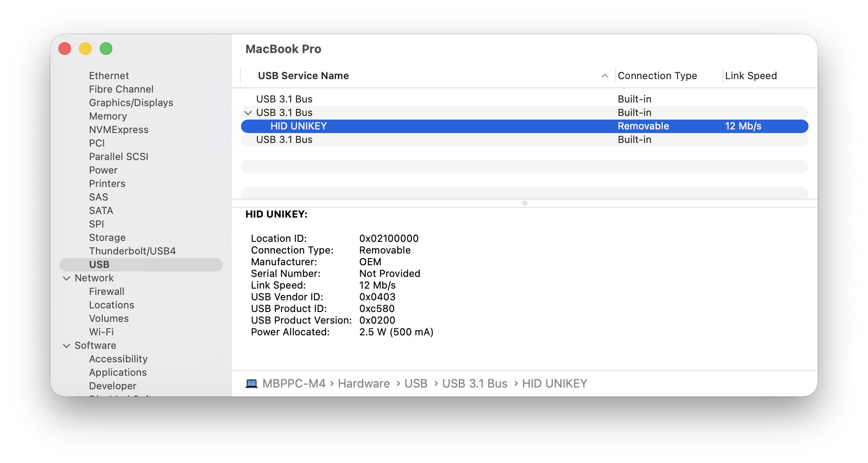Open Memory in the sidebar
868x463 pixels.
tap(108, 116)
